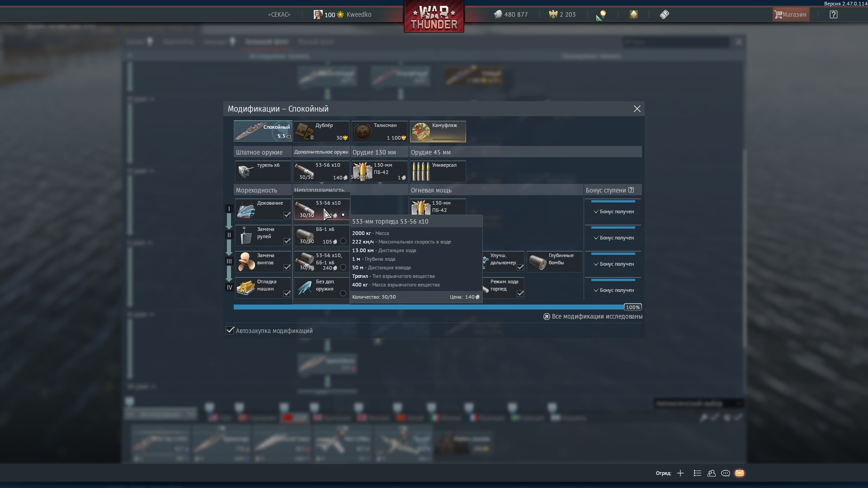Open the Бонус ступени help icon

(x=631, y=190)
